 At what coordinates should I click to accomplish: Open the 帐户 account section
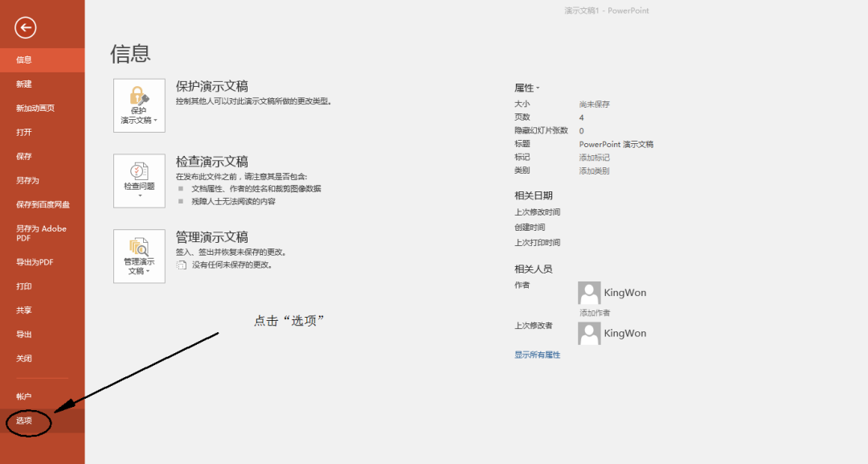point(23,395)
